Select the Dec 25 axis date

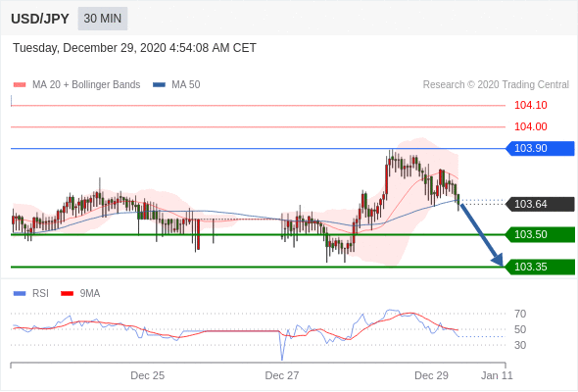148,375
